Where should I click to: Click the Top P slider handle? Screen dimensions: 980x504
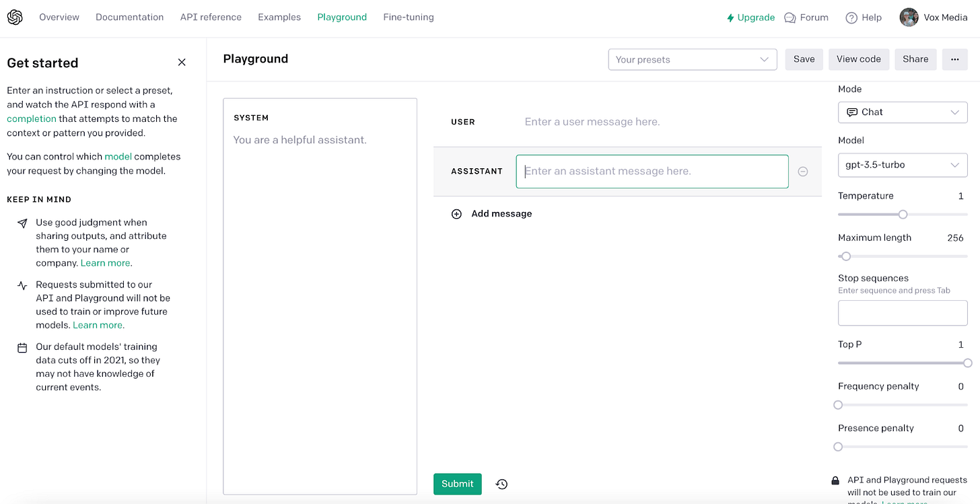pos(967,363)
